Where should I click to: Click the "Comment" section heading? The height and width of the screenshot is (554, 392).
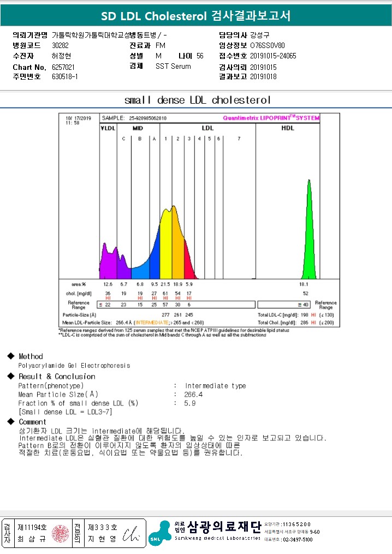tap(33, 422)
